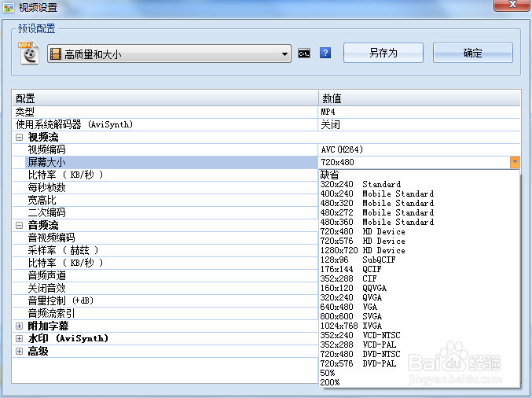
Task: Click the 确定 button
Action: coord(472,53)
